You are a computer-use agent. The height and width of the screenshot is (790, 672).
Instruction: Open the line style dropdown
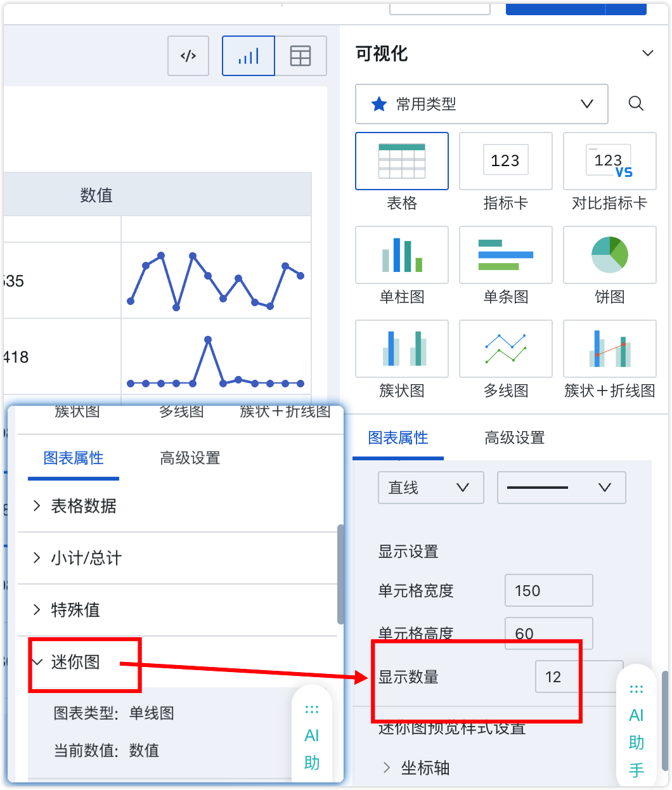pyautogui.click(x=562, y=488)
